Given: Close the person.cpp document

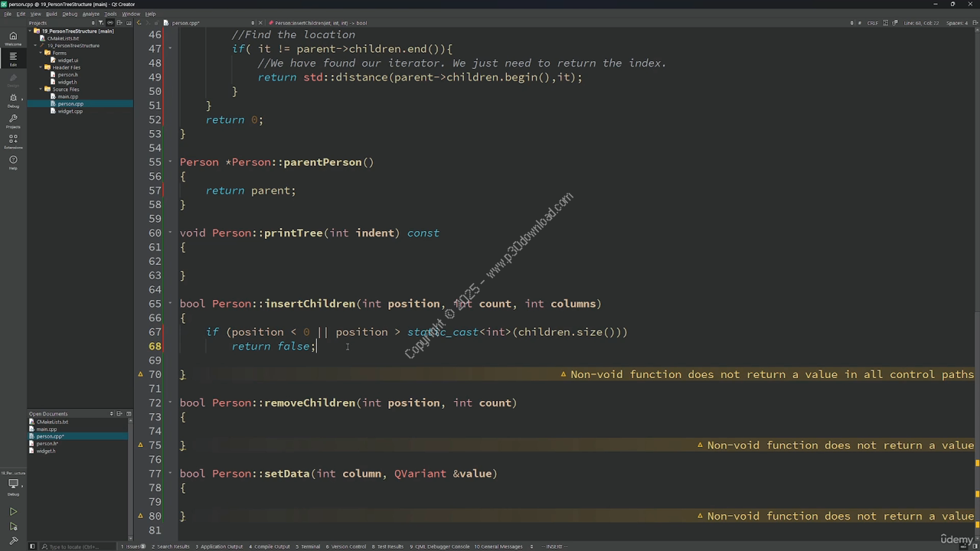Looking at the screenshot, I should coord(261,23).
